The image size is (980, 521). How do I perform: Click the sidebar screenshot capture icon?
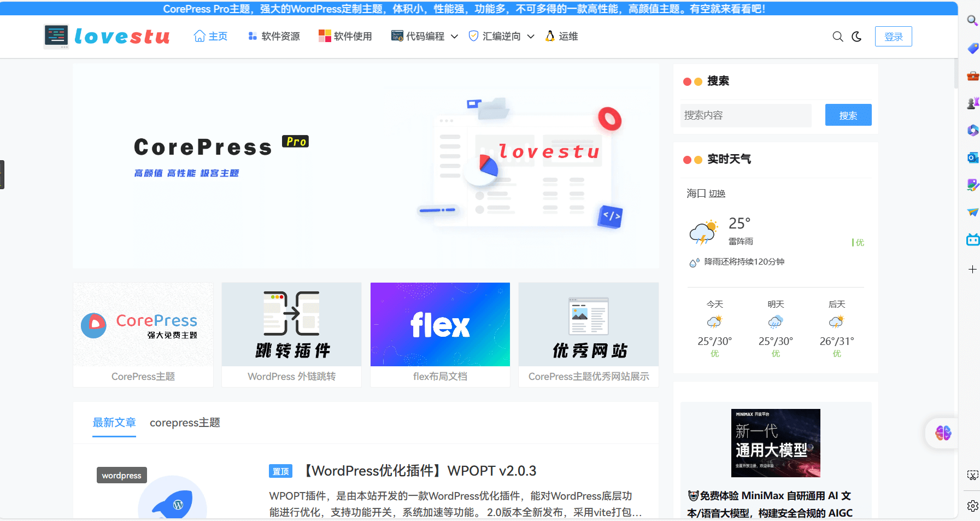[972, 475]
